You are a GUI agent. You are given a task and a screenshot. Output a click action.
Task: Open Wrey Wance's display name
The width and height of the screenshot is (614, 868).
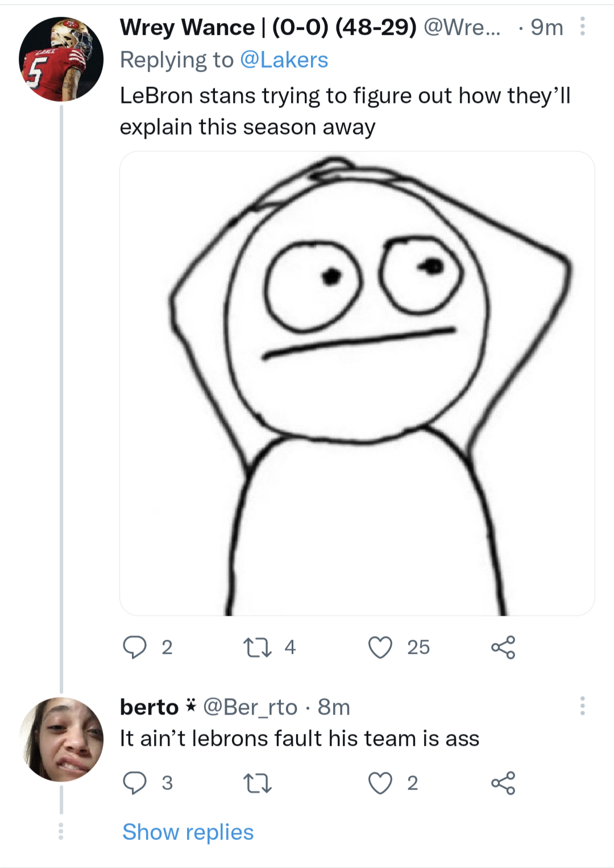(x=268, y=27)
